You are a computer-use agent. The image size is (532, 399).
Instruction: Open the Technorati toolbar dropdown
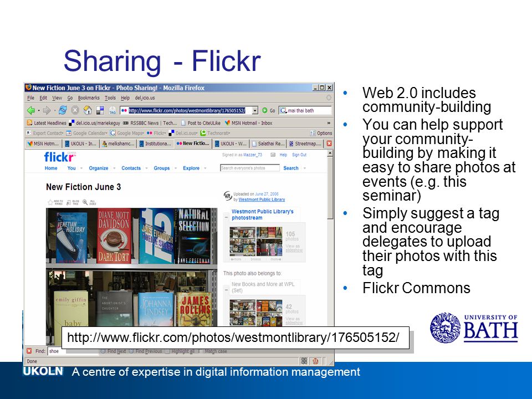tap(215, 133)
